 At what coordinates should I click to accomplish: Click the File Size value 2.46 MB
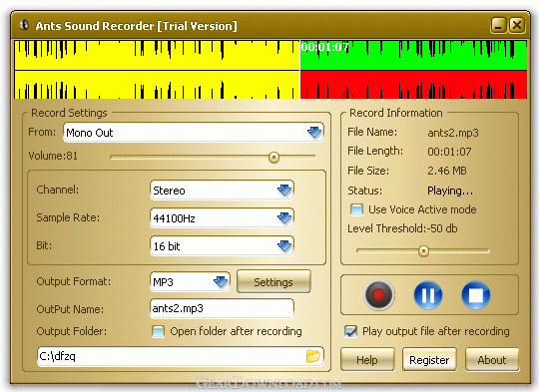point(447,171)
